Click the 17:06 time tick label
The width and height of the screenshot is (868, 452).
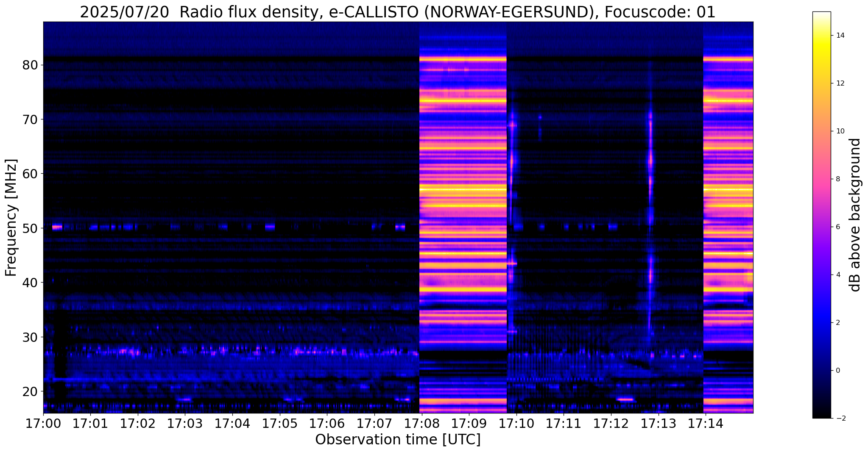click(327, 423)
